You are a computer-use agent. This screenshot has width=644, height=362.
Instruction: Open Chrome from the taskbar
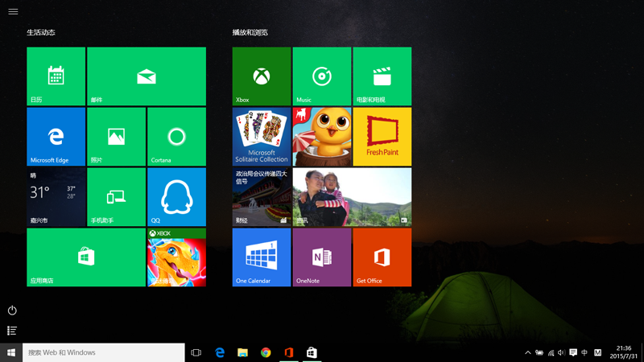pos(266,352)
